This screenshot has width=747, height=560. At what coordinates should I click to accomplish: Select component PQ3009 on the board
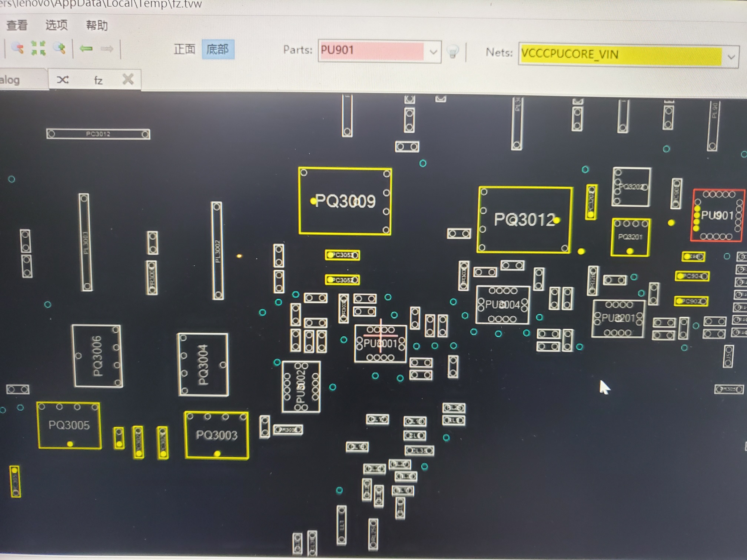click(x=345, y=201)
